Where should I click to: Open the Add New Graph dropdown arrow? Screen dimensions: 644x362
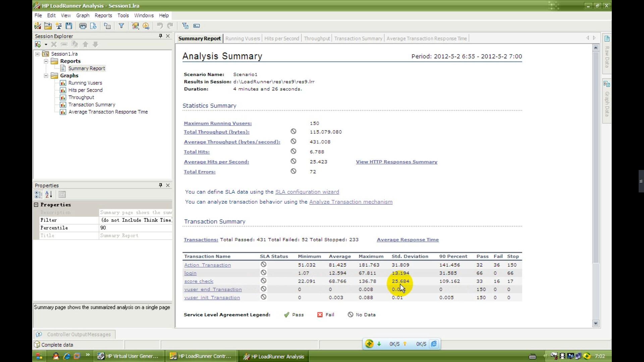point(46,45)
